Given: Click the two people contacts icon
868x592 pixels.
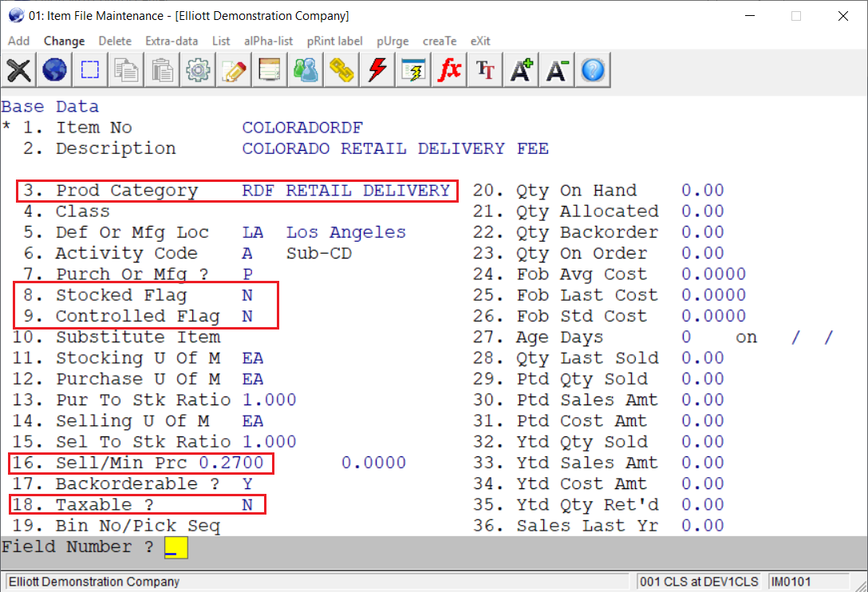Looking at the screenshot, I should click(306, 70).
